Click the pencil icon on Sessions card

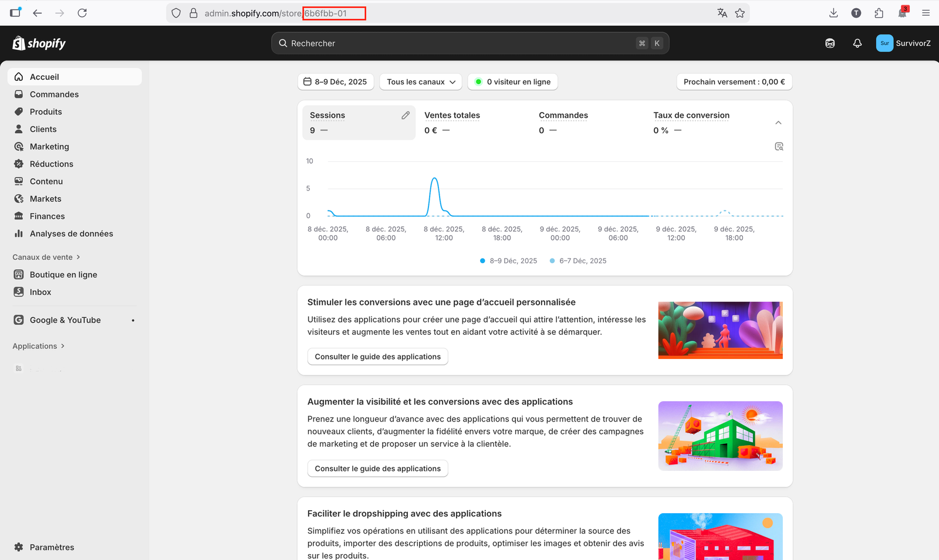tap(406, 116)
